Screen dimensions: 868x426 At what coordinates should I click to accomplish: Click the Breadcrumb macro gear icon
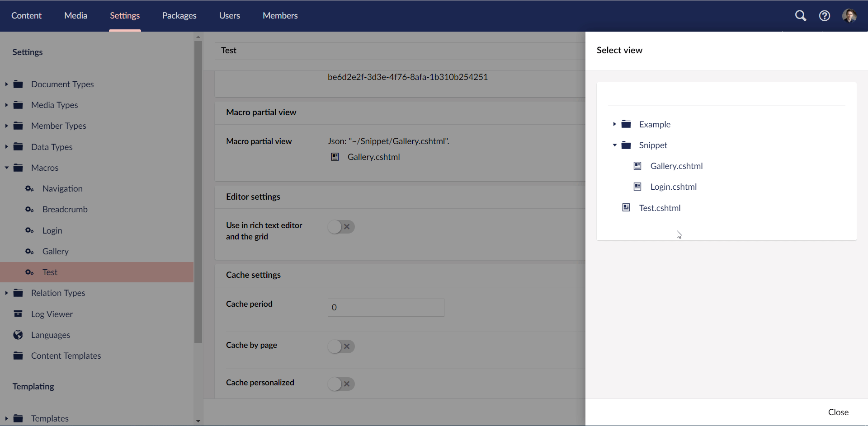[29, 209]
